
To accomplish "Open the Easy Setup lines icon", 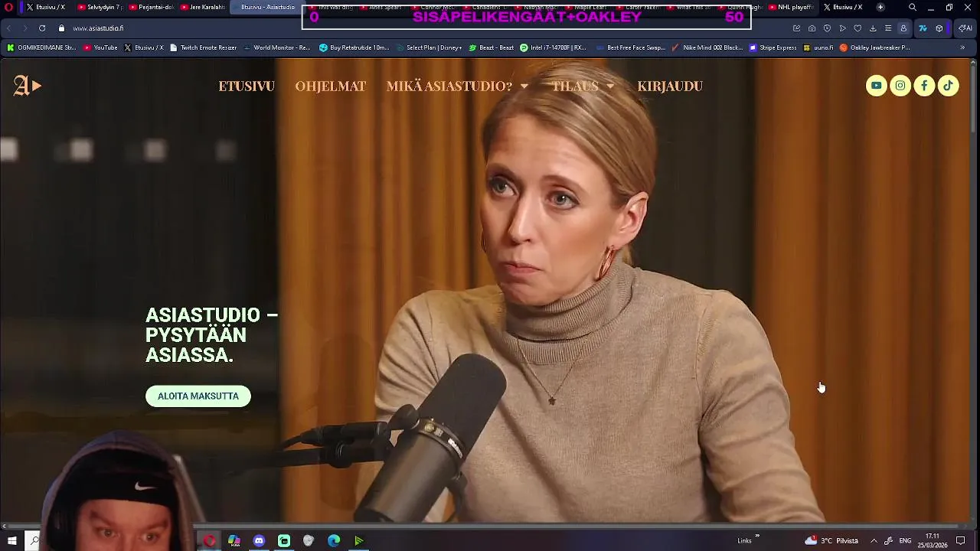I will tap(888, 28).
